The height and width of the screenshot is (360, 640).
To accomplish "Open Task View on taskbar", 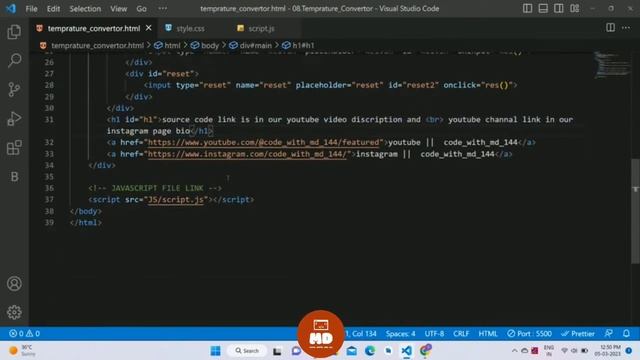I will coord(277,351).
